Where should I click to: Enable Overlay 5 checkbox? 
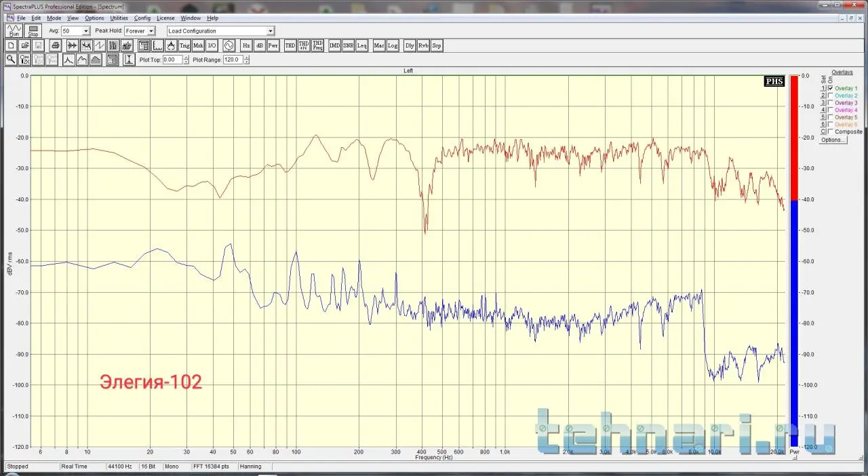pyautogui.click(x=831, y=117)
